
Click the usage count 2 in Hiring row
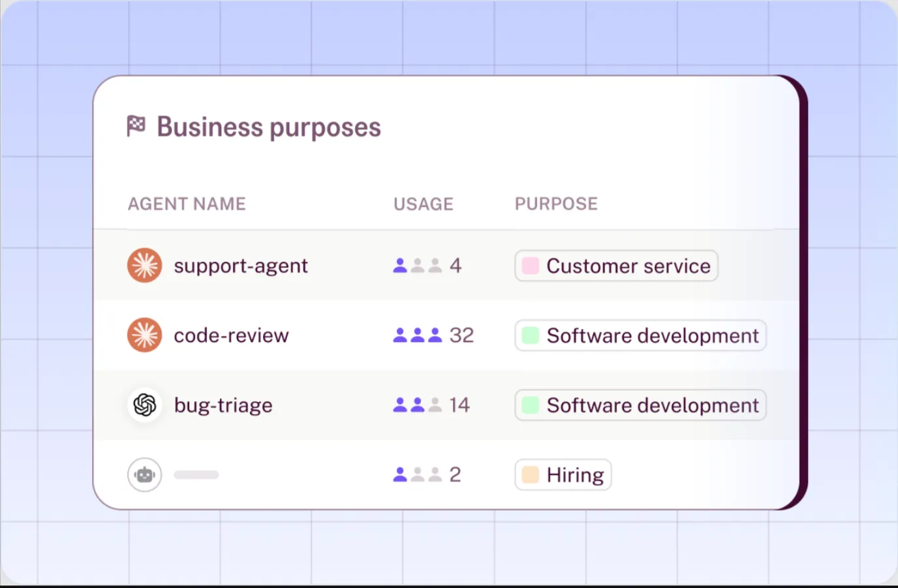pos(456,474)
